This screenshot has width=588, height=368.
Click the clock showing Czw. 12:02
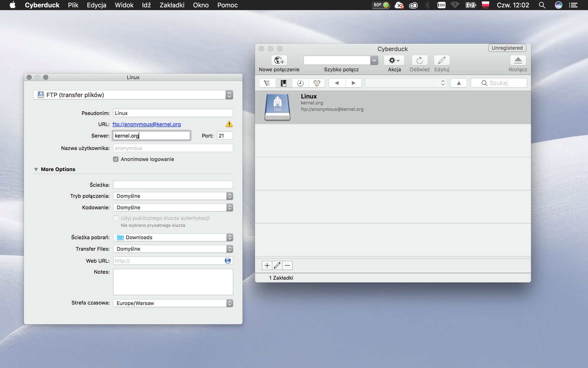click(x=513, y=5)
